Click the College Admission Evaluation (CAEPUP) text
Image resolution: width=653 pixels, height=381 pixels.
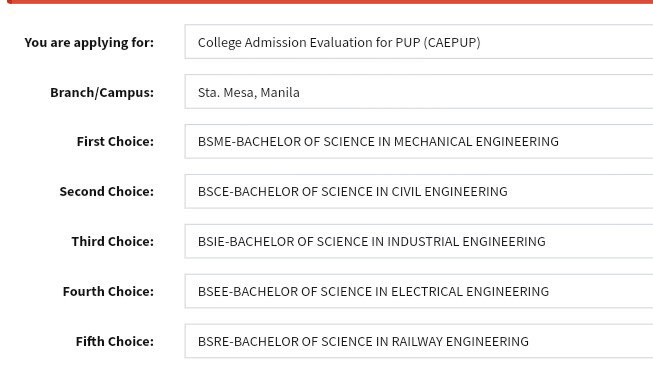(x=339, y=42)
